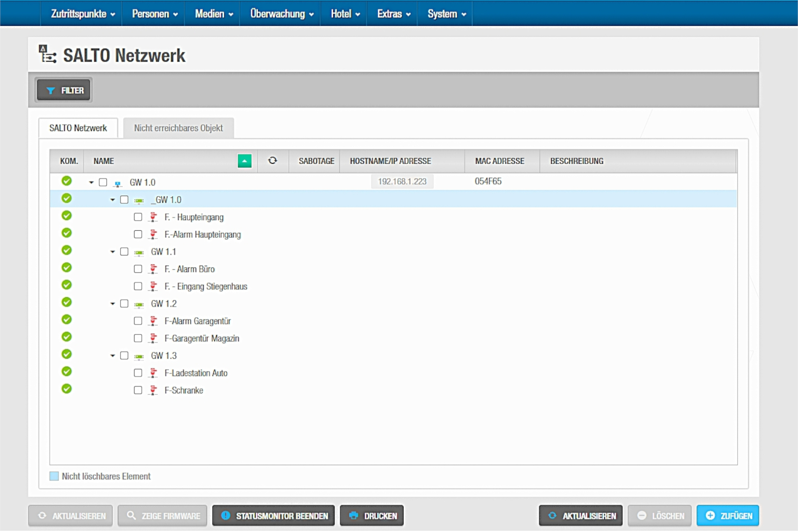Switch to Nicht erreichbares Objekt tab
798x532 pixels.
(178, 128)
